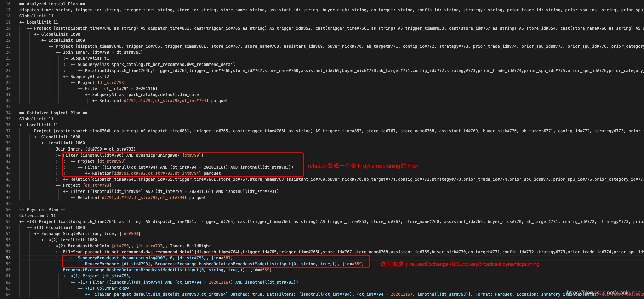Image resolution: width=644 pixels, height=299 pixels.
Task: Click '*(1) ColumnarToRow' line
Action: pos(107,288)
